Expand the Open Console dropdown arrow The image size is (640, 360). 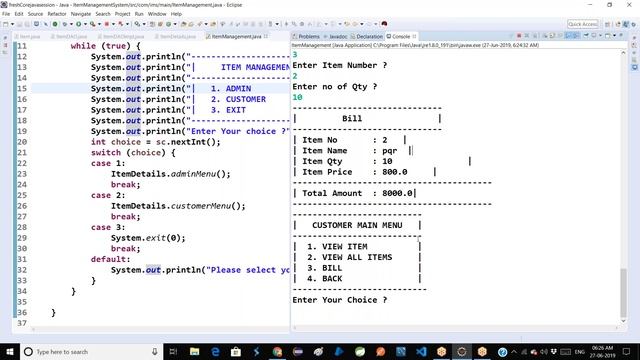coord(614,36)
